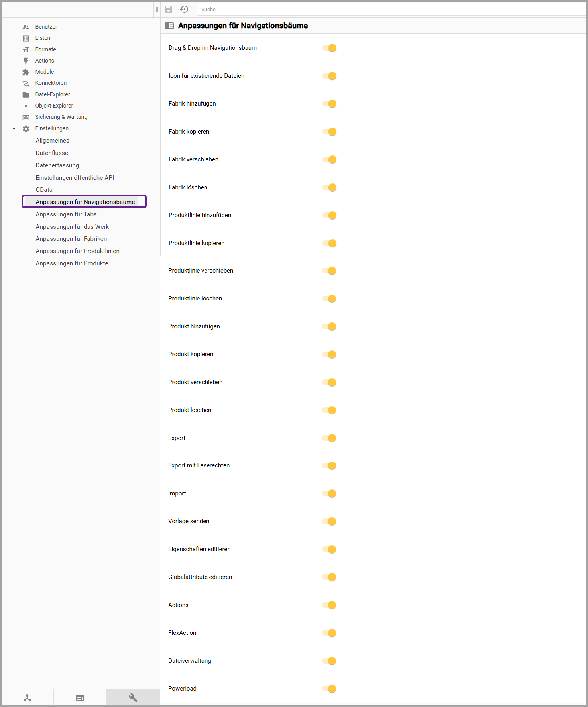
Task: Switch off the Powerload toggle
Action: coord(329,689)
